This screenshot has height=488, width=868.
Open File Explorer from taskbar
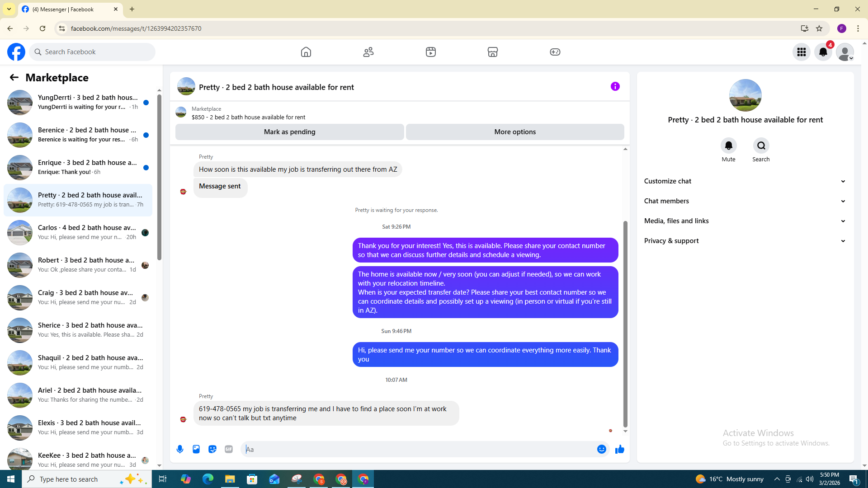coord(230,479)
